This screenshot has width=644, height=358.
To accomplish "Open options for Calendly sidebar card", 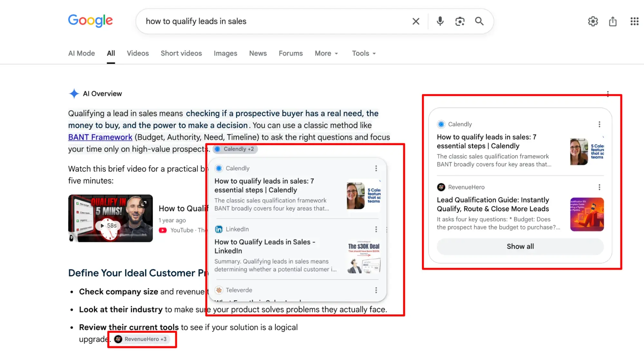I will 599,124.
